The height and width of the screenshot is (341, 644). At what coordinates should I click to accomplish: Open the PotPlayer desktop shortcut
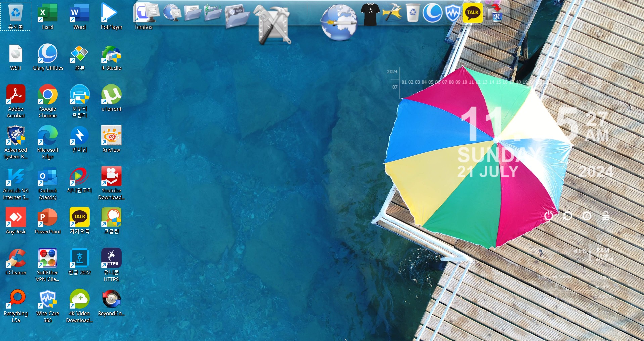click(x=111, y=16)
